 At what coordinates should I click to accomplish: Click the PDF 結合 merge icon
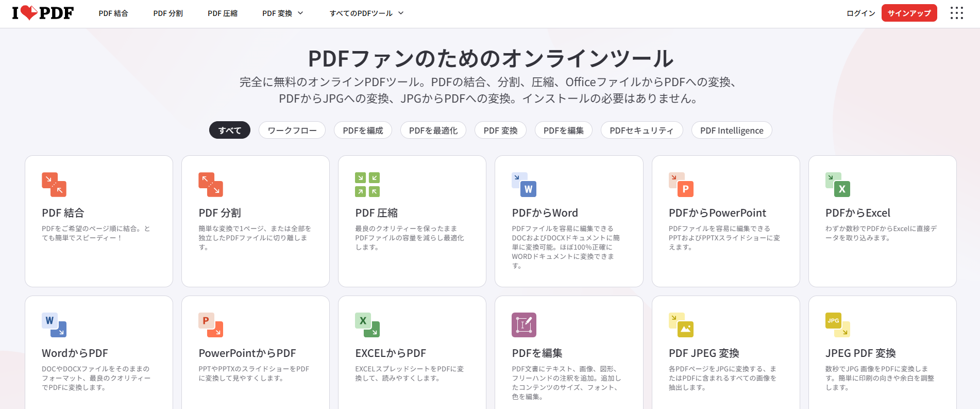tap(54, 185)
